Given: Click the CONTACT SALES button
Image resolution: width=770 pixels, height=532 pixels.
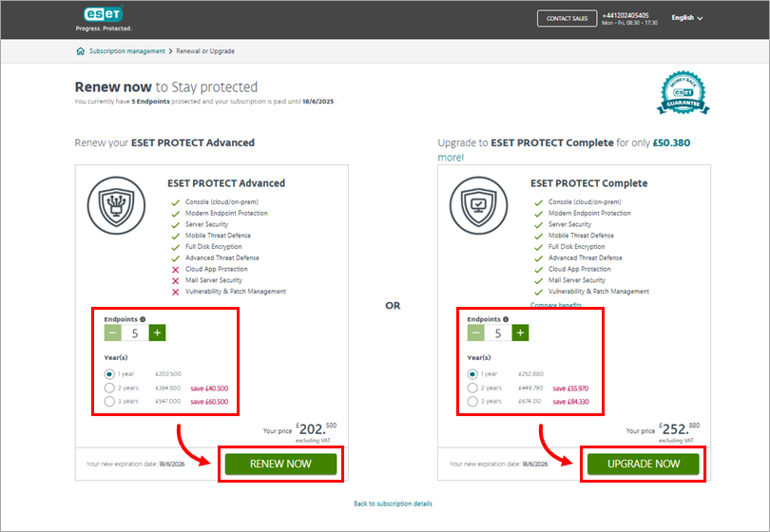Looking at the screenshot, I should coord(568,18).
